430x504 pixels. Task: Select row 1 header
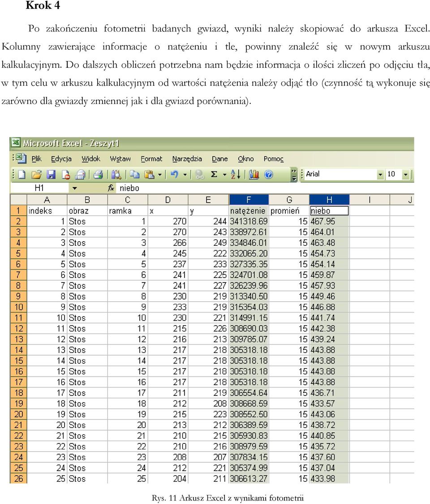[x=19, y=211]
